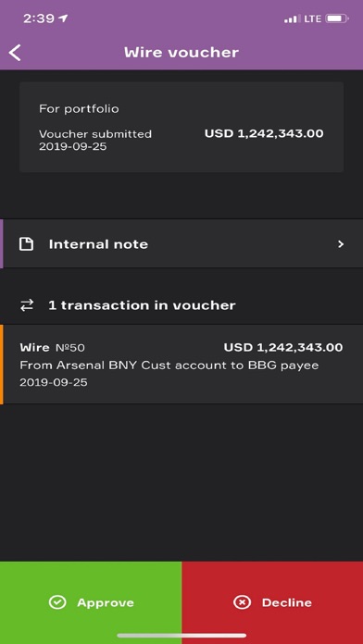The width and height of the screenshot is (363, 644).
Task: Tap the Decline X circle icon
Action: pyautogui.click(x=242, y=602)
